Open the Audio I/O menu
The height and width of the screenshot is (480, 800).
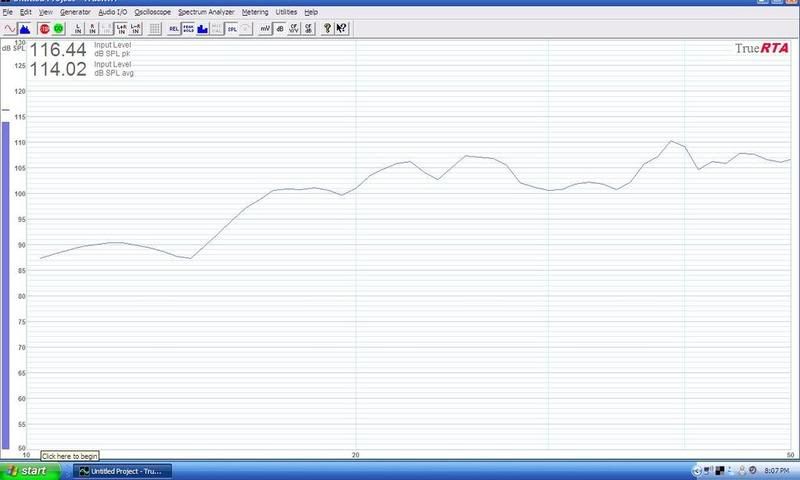[113, 12]
